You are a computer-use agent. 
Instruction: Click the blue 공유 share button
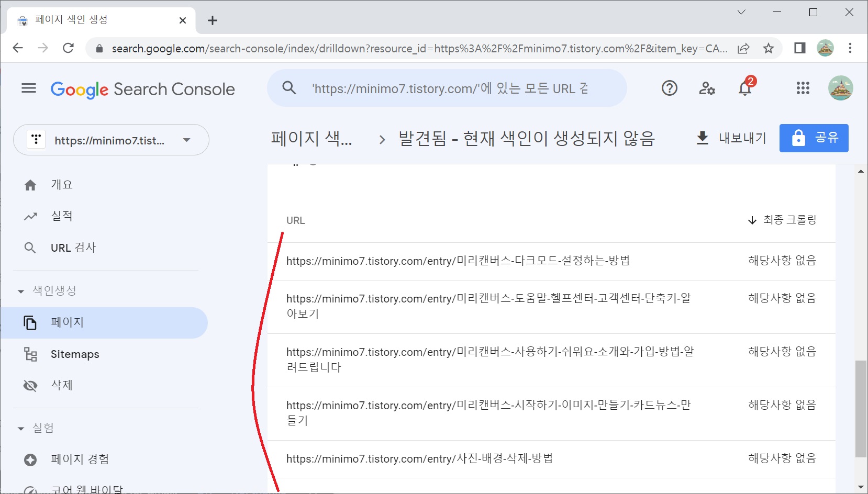[x=814, y=138]
